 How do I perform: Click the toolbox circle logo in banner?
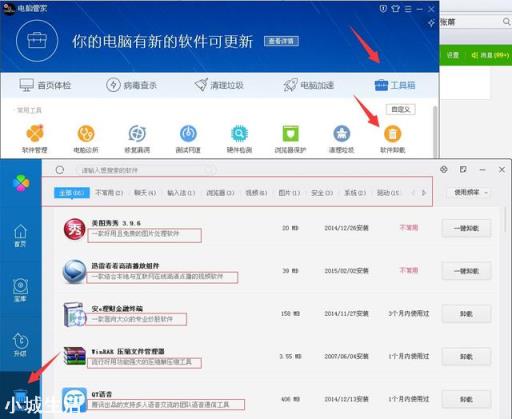(37, 41)
